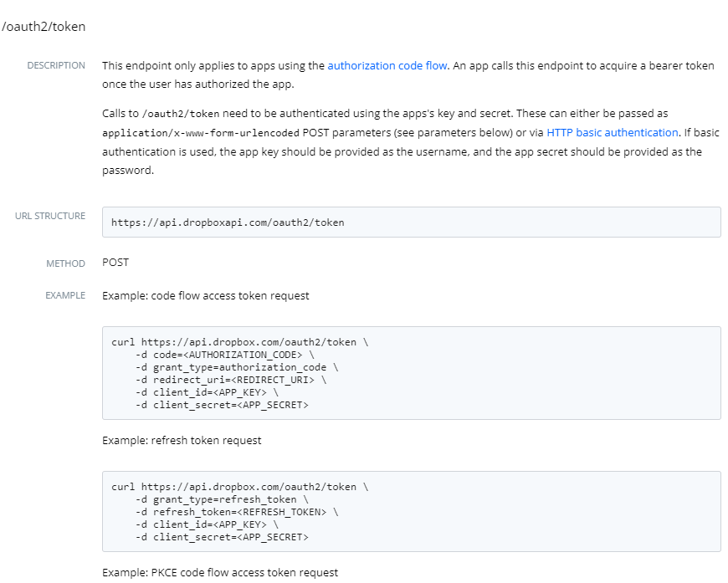Click 'Example: code flow access token request' text
Image resolution: width=728 pixels, height=583 pixels.
pos(206,296)
